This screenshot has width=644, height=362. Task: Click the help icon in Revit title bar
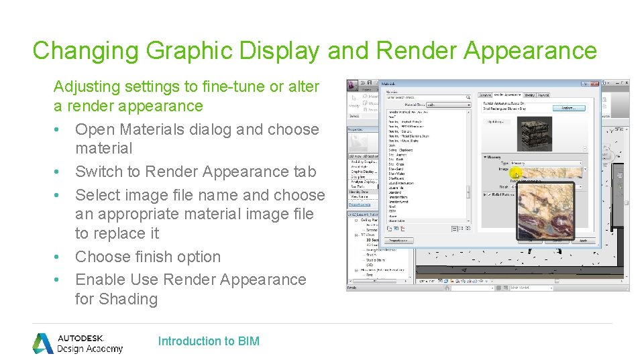tap(604, 83)
